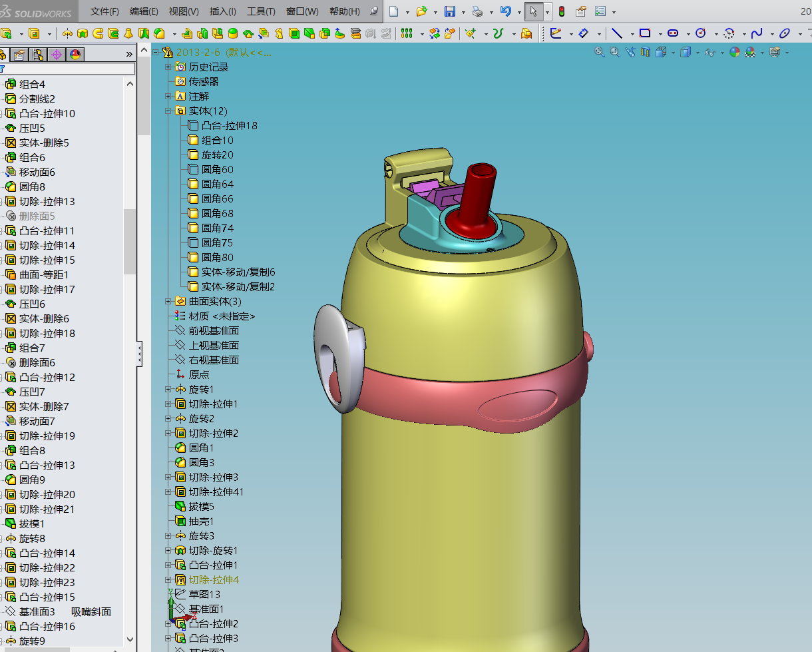Expand the 旋转1 feature node

[x=168, y=389]
